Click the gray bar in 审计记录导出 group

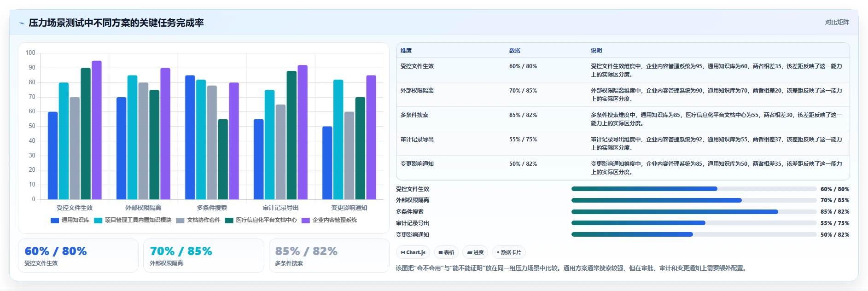(280, 152)
